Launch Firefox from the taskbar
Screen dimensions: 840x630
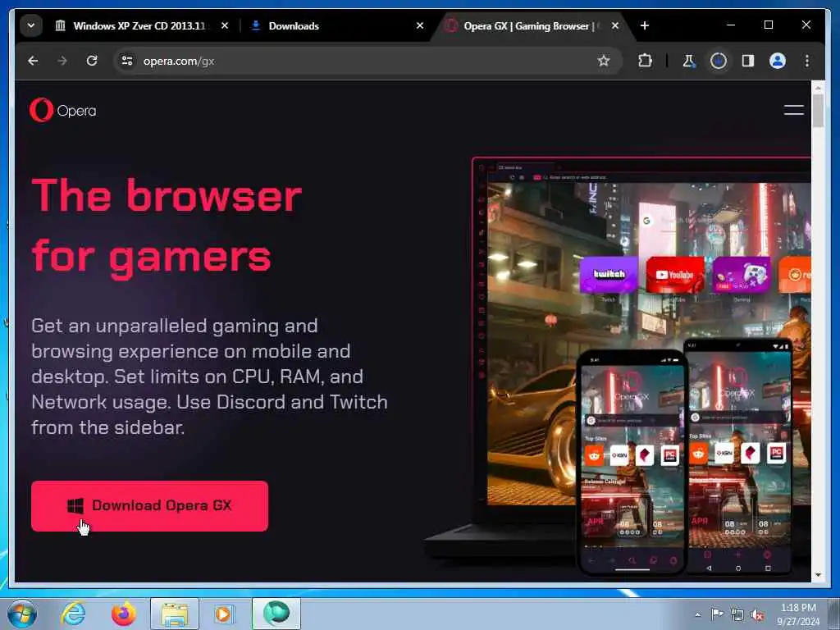pyautogui.click(x=124, y=614)
